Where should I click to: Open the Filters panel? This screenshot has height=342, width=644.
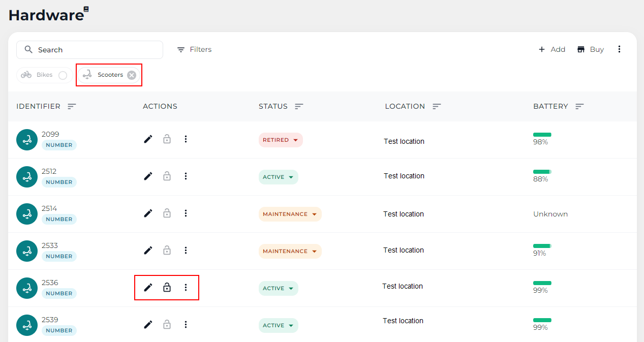(x=194, y=50)
